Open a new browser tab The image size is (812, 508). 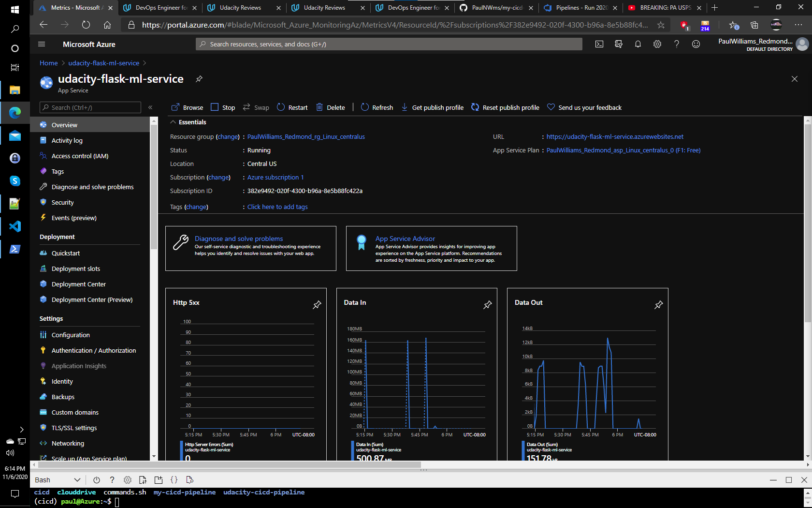[714, 8]
